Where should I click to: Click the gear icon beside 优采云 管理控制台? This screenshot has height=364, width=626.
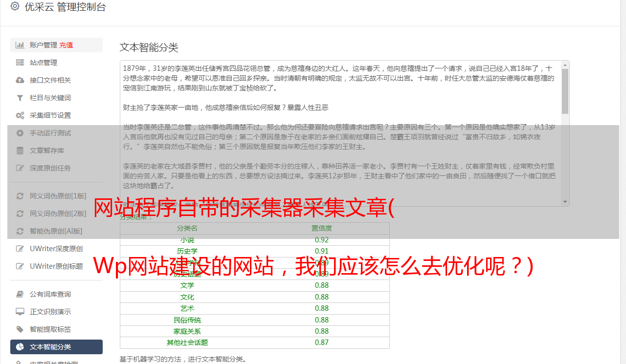click(x=15, y=7)
